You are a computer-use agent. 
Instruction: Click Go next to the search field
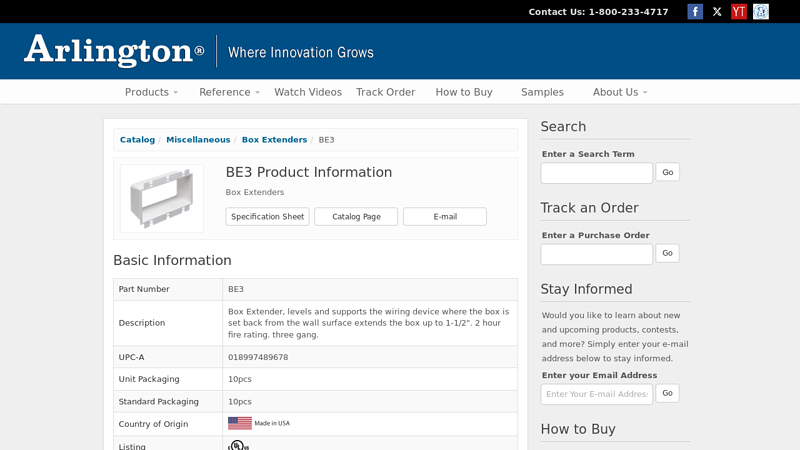[x=667, y=172]
